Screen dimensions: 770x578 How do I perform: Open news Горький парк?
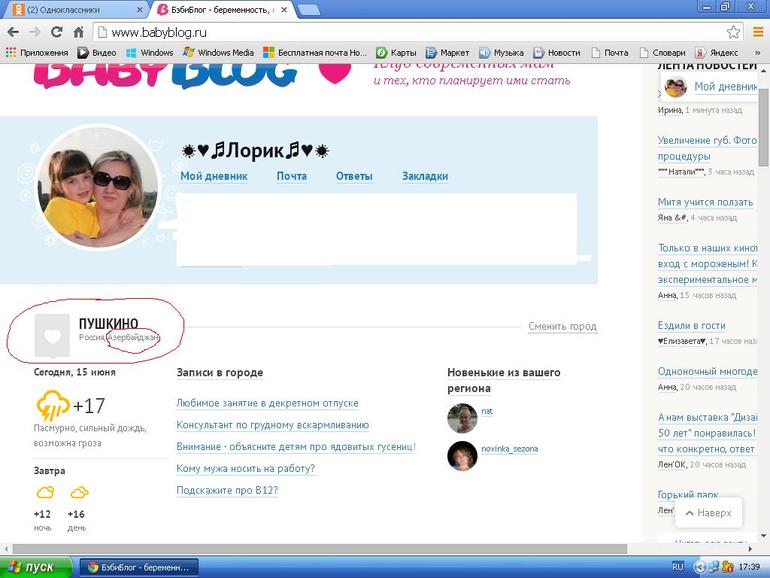coord(688,495)
